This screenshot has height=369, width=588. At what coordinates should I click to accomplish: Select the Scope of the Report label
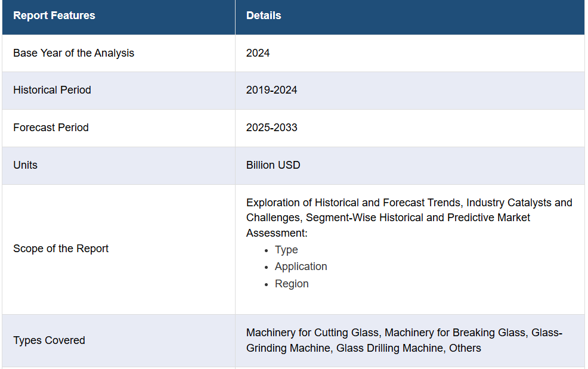(61, 249)
